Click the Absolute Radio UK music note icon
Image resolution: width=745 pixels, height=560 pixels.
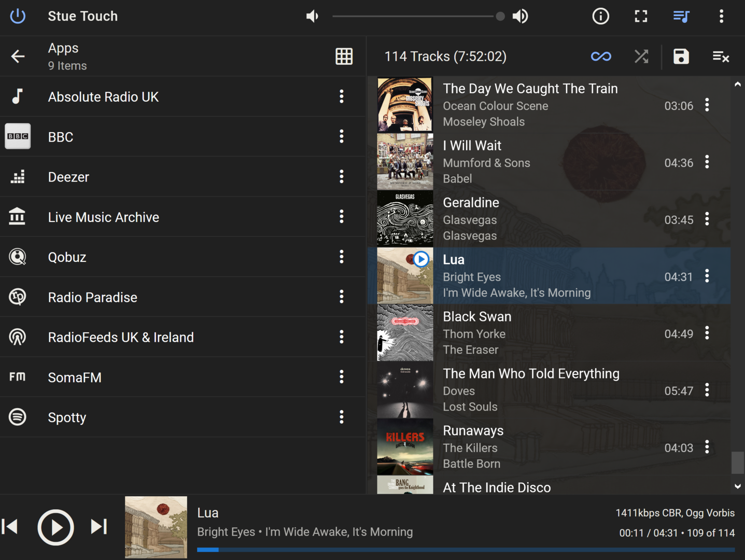(18, 96)
